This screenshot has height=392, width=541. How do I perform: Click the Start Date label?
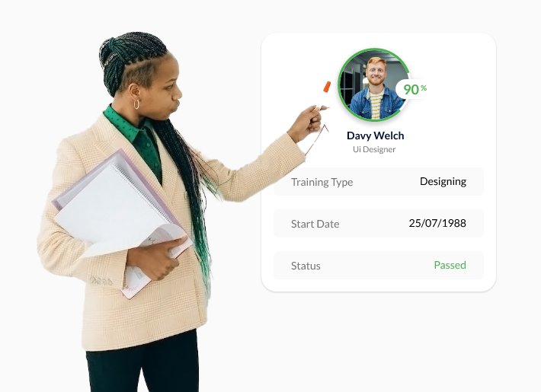point(315,224)
